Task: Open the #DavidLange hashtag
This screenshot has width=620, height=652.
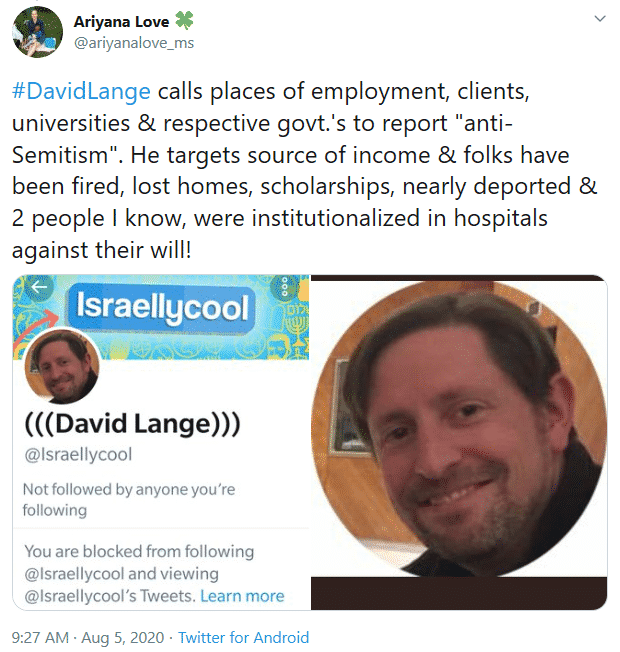Action: pos(81,91)
